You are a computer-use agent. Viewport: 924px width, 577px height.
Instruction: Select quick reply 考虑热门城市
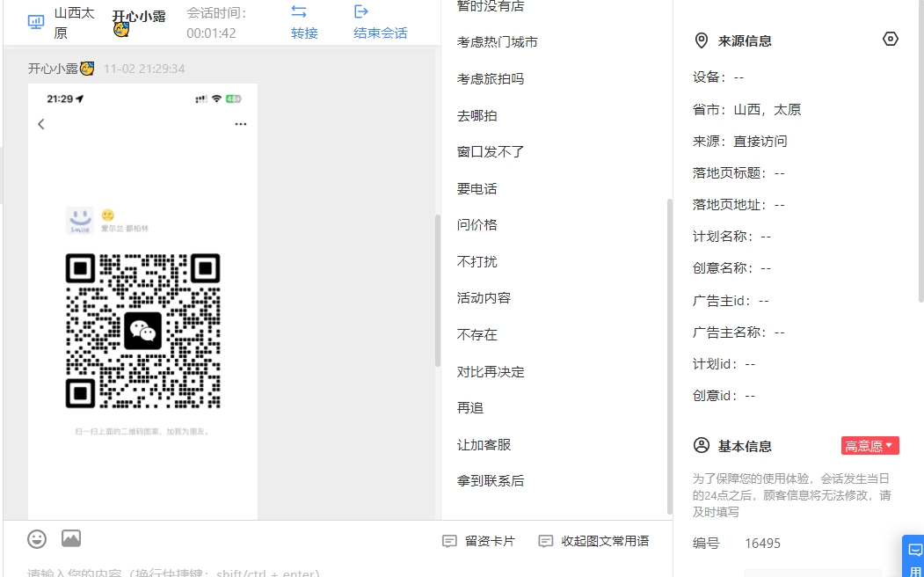click(498, 42)
